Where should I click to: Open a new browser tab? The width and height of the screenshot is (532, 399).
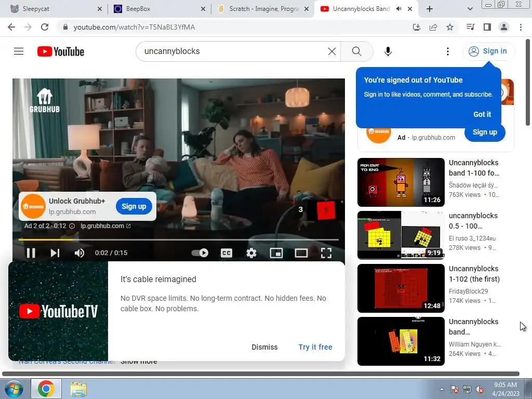430,9
